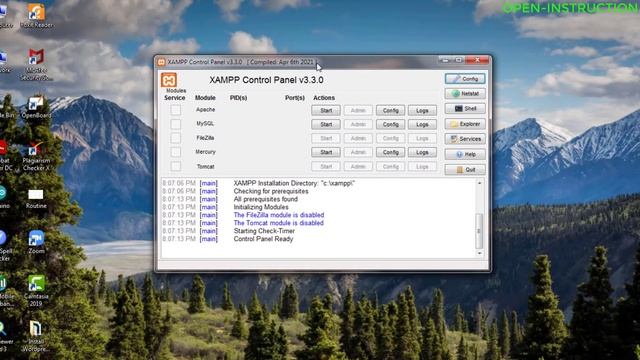Image resolution: width=640 pixels, height=360 pixels.
Task: Minimize the XAMPP Control Panel window
Action: pos(445,60)
